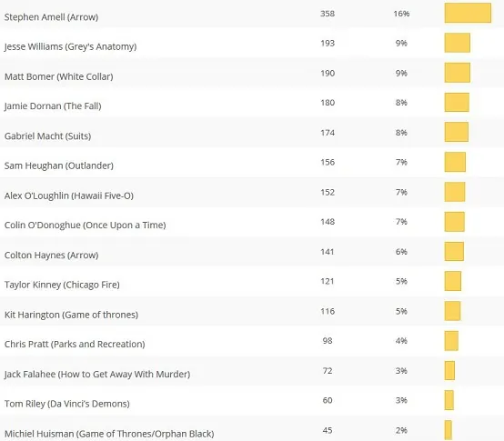
Task: Click the Stephen Amell (Arrow) row label
Action: tap(51, 17)
